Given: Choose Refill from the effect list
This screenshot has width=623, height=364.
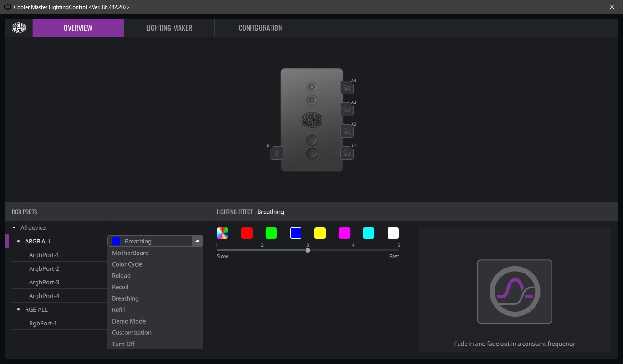Looking at the screenshot, I should (155, 310).
